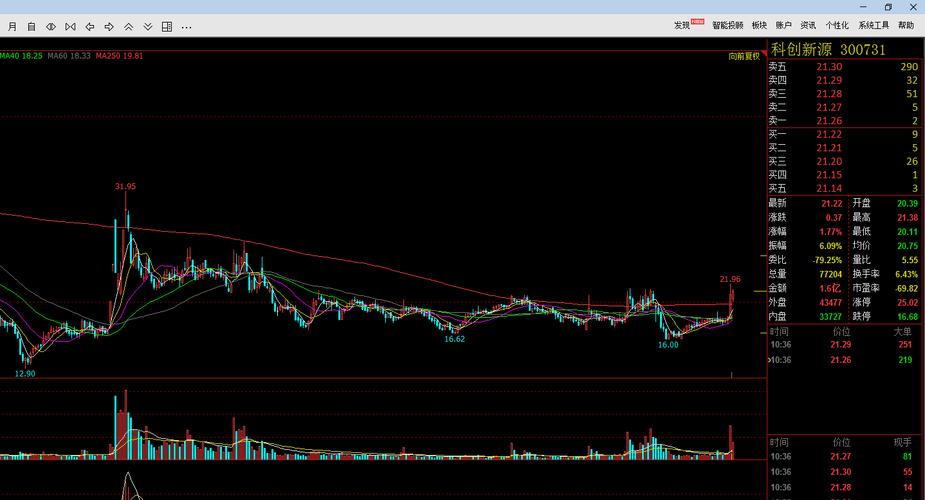Go back with the left arrow icon
Screen dimensions: 925x500
90,26
